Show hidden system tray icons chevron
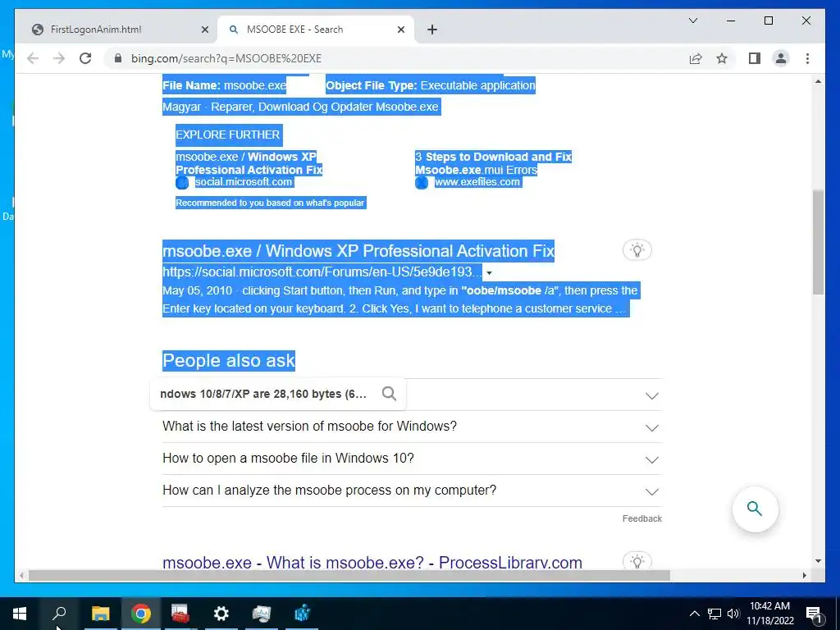Screen dimensions: 840x630 (x=694, y=614)
